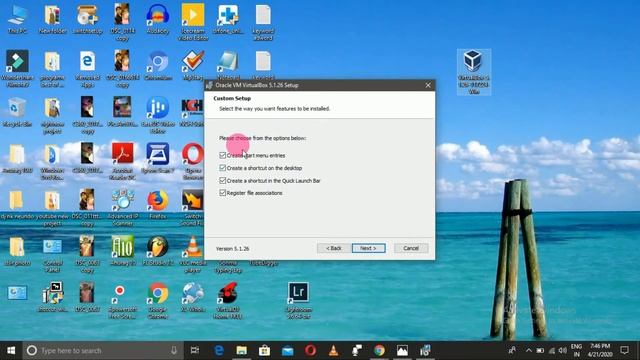
Task: Select the Icecream Video Editor shortcut
Action: tap(193, 22)
